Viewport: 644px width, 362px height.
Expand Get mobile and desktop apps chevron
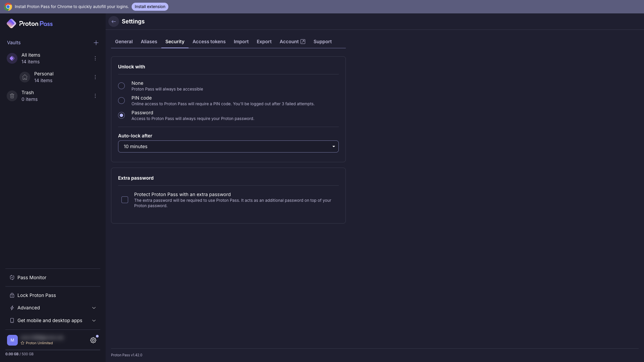pos(94,320)
